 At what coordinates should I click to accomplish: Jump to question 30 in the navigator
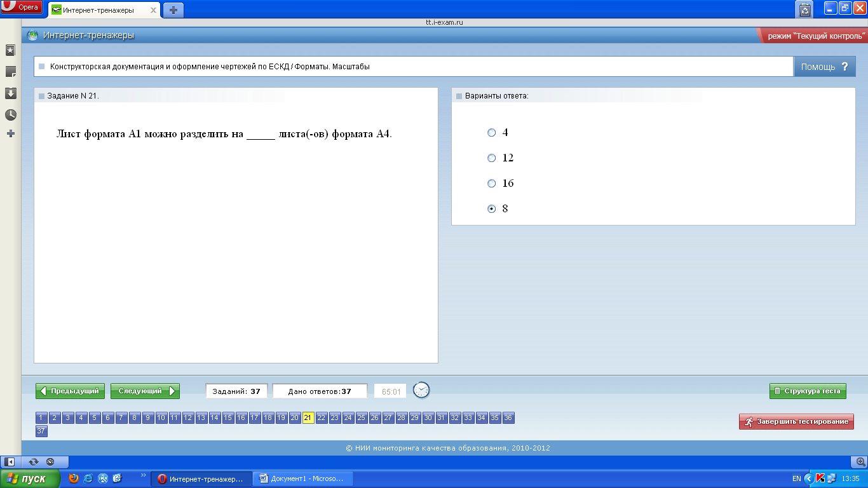(x=428, y=417)
